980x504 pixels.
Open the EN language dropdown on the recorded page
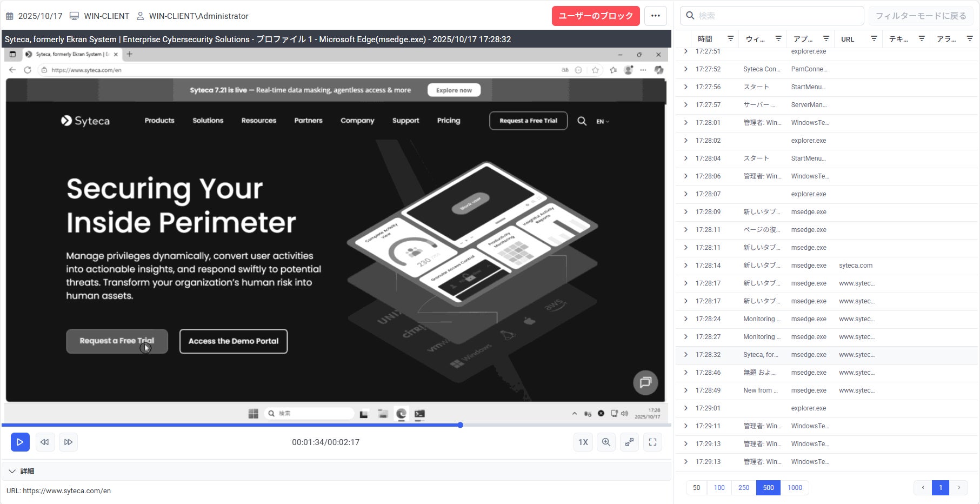tap(603, 122)
